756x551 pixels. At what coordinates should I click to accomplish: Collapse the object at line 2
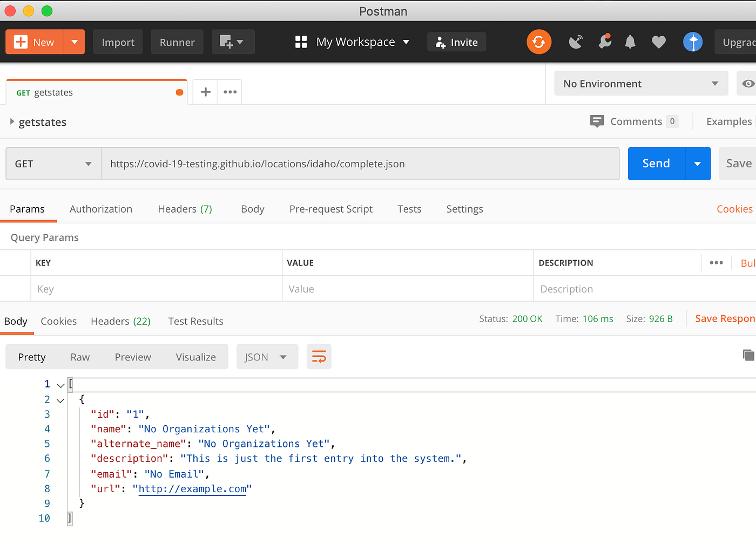(60, 400)
